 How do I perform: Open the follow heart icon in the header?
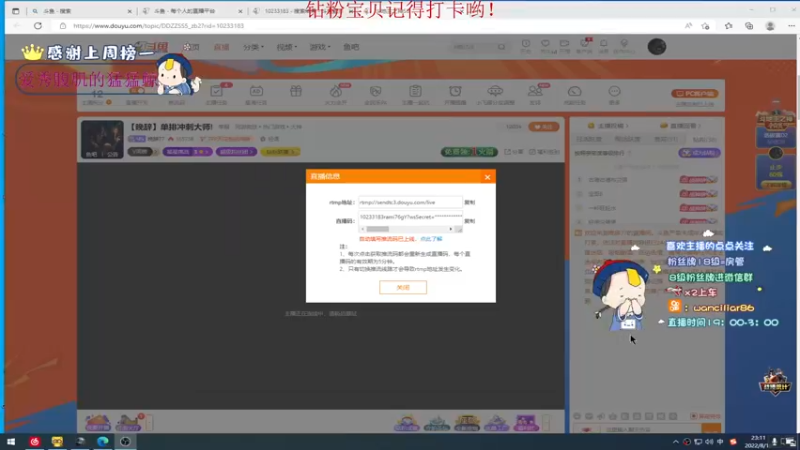(x=545, y=45)
